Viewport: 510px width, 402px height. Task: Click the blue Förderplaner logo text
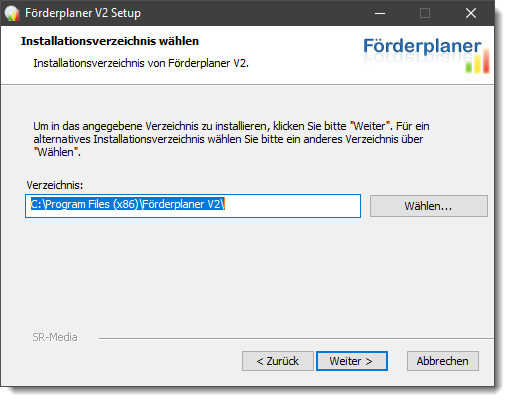pos(422,46)
